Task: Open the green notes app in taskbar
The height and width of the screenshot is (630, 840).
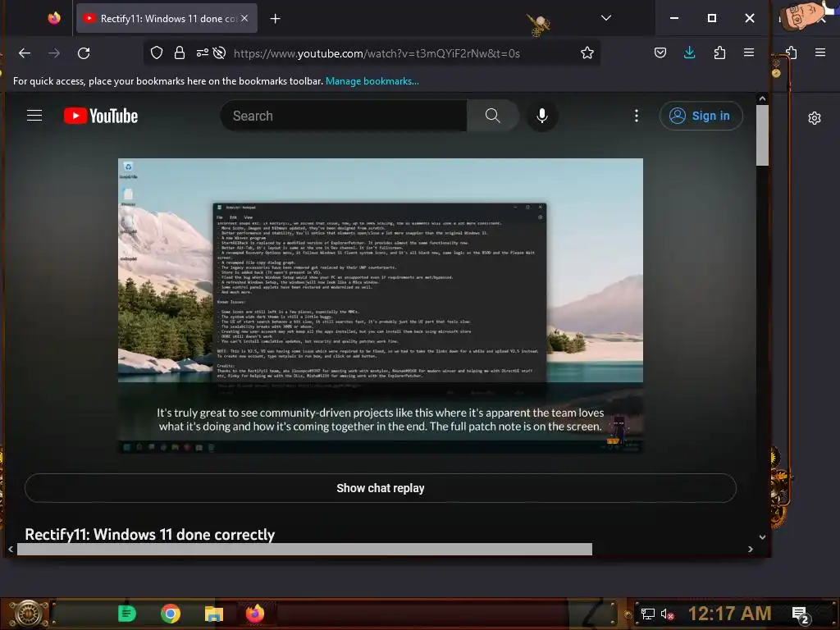Action: (x=127, y=614)
